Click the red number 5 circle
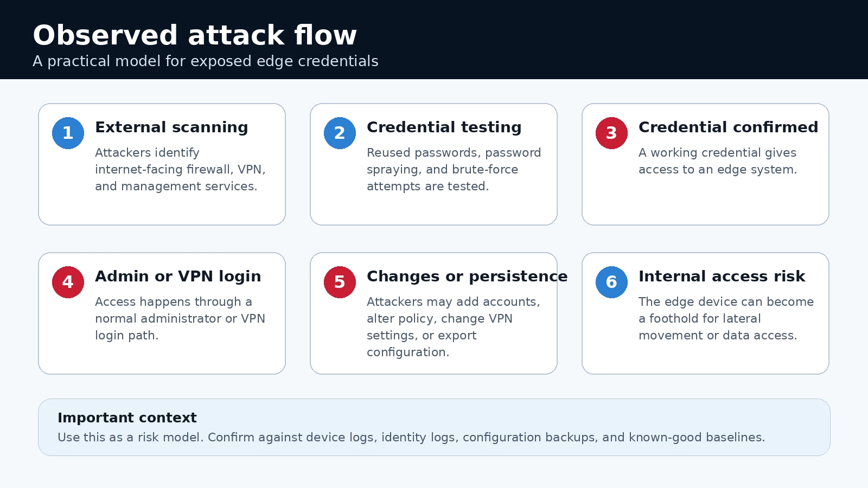This screenshot has width=868, height=488. pyautogui.click(x=340, y=282)
